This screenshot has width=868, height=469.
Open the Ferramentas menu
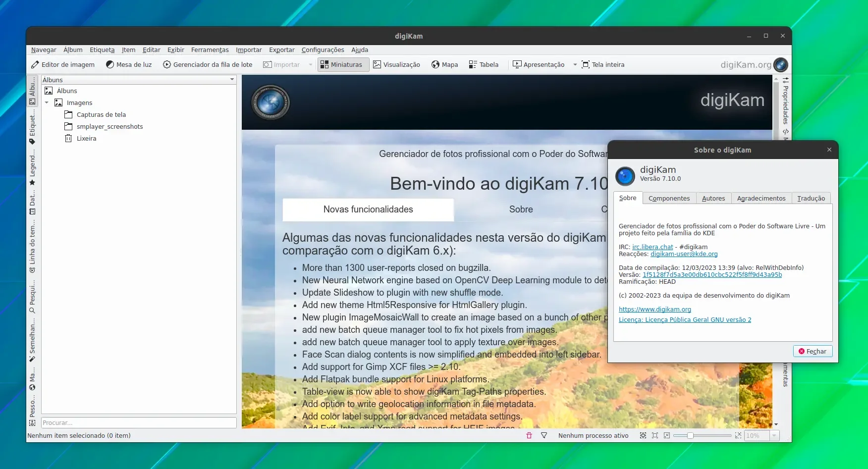coord(210,50)
